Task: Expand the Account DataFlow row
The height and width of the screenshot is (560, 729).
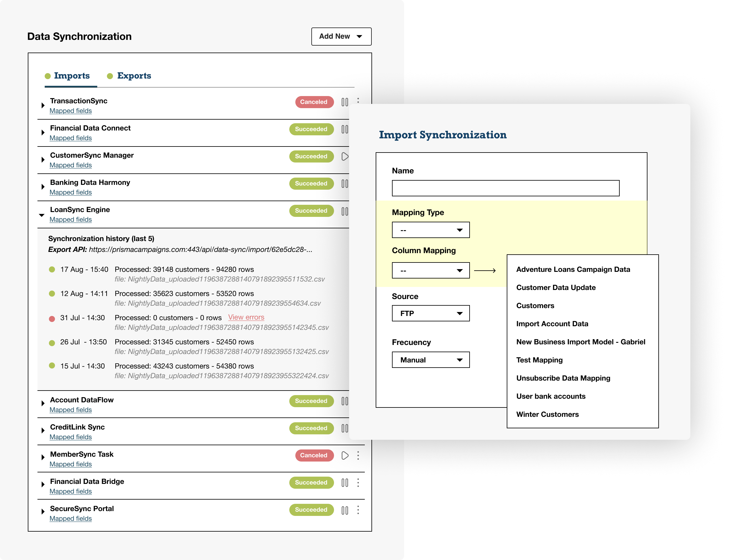Action: click(x=43, y=404)
